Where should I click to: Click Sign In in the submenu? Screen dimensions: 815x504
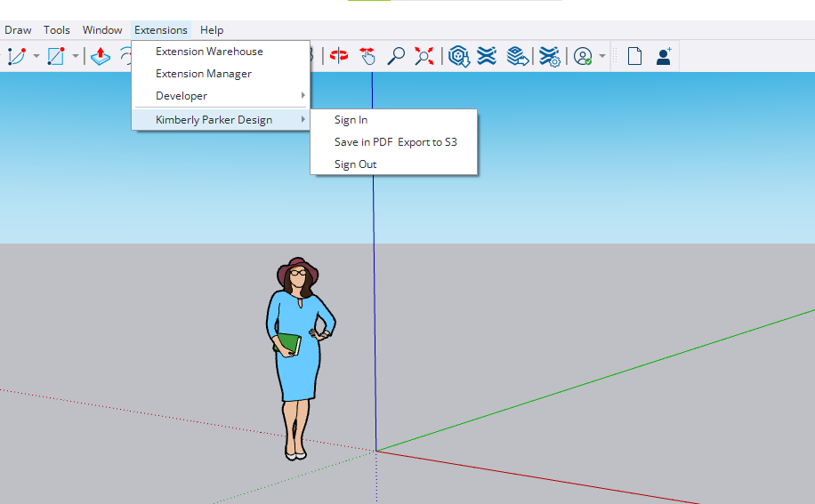pyautogui.click(x=351, y=120)
